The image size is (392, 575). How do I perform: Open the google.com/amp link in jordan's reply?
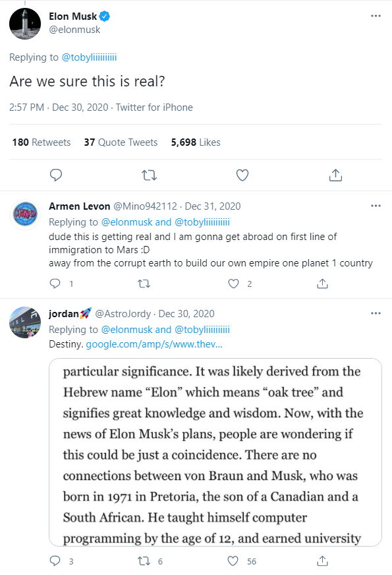coord(154,344)
